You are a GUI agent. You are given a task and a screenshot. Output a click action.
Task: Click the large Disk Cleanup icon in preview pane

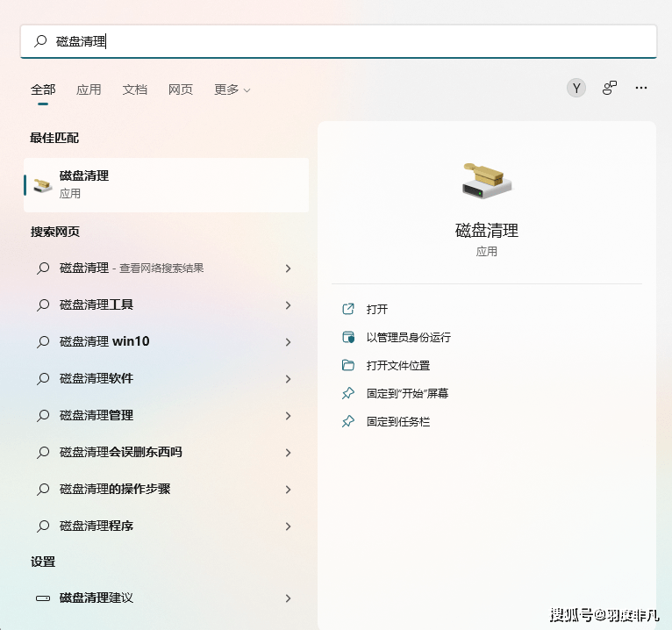click(487, 180)
